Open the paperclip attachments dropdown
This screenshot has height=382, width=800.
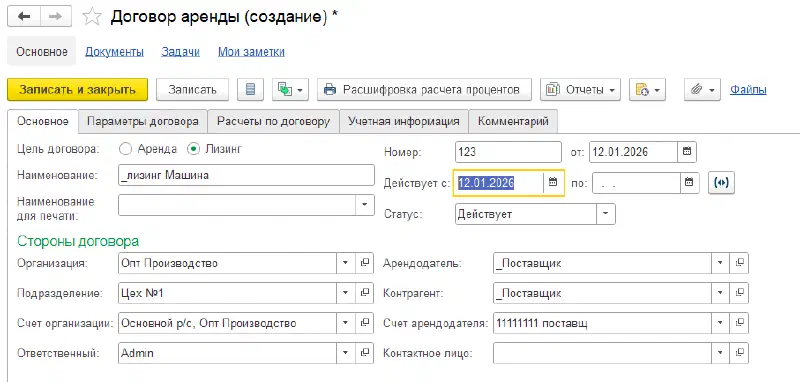(702, 90)
